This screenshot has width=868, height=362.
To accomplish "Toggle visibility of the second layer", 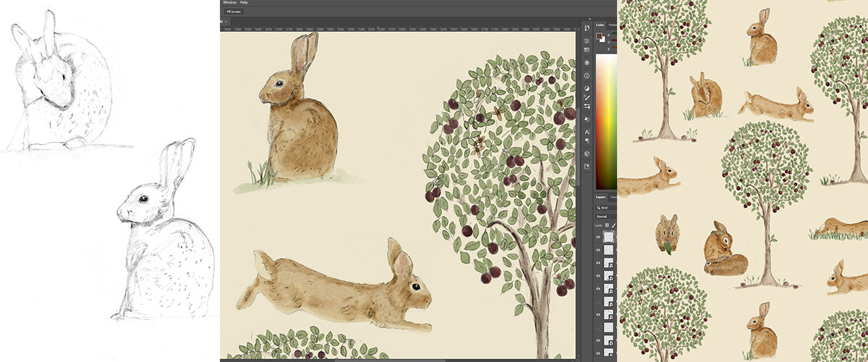I will point(597,250).
